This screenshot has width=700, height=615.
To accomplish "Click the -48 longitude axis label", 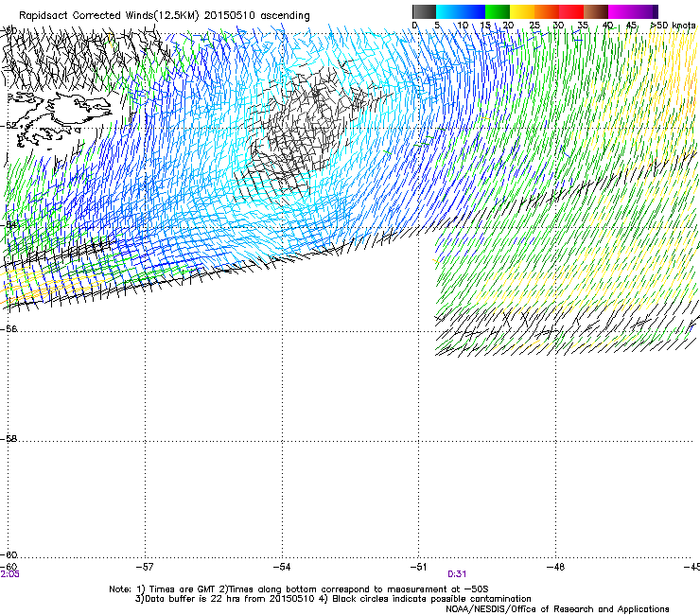I will 555,567.
